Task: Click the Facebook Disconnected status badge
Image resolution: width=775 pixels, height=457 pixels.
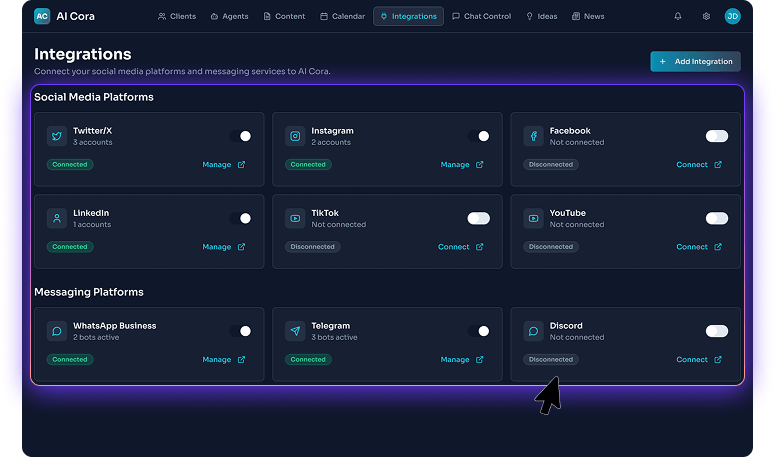Action: 551,165
